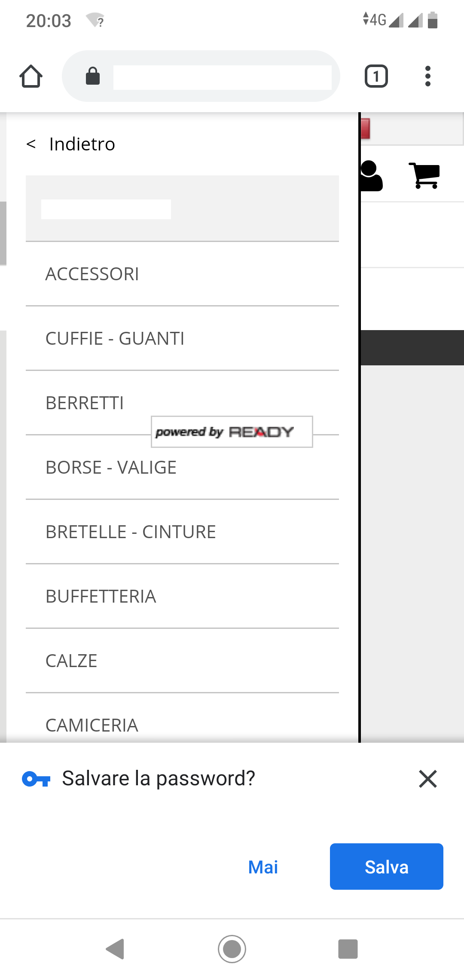Viewport: 464px width, 980px height.
Task: Tap the site lock security icon
Action: tap(93, 76)
